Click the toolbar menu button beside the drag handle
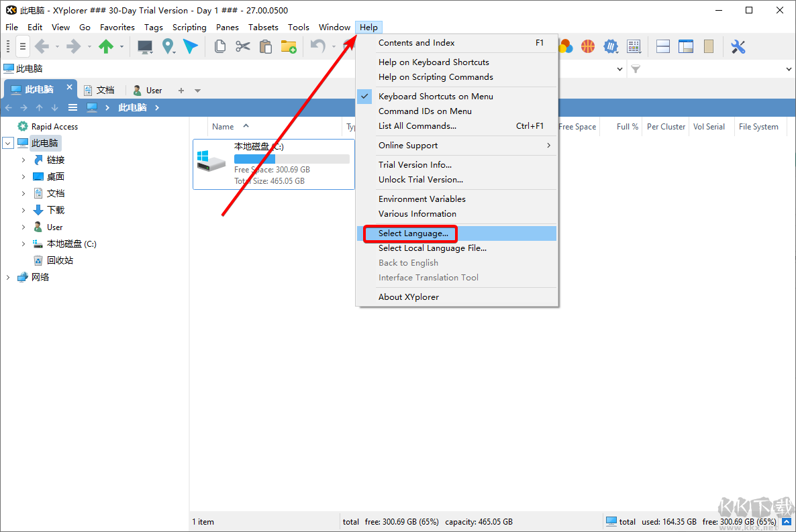This screenshot has height=532, width=796. [x=22, y=47]
